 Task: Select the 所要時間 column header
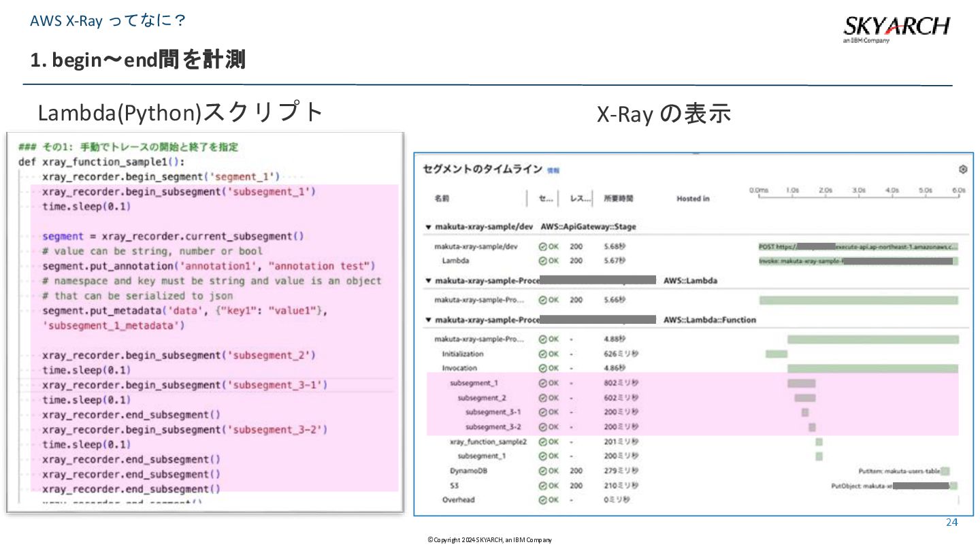point(618,199)
